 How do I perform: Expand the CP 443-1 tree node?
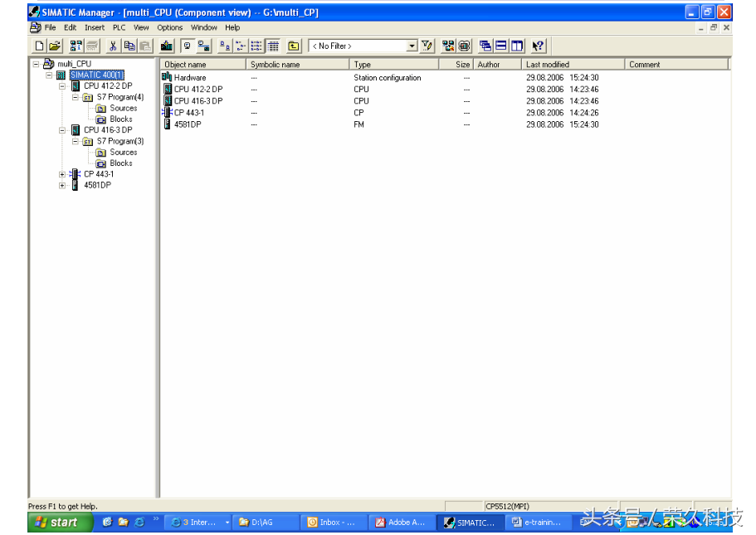pyautogui.click(x=62, y=174)
